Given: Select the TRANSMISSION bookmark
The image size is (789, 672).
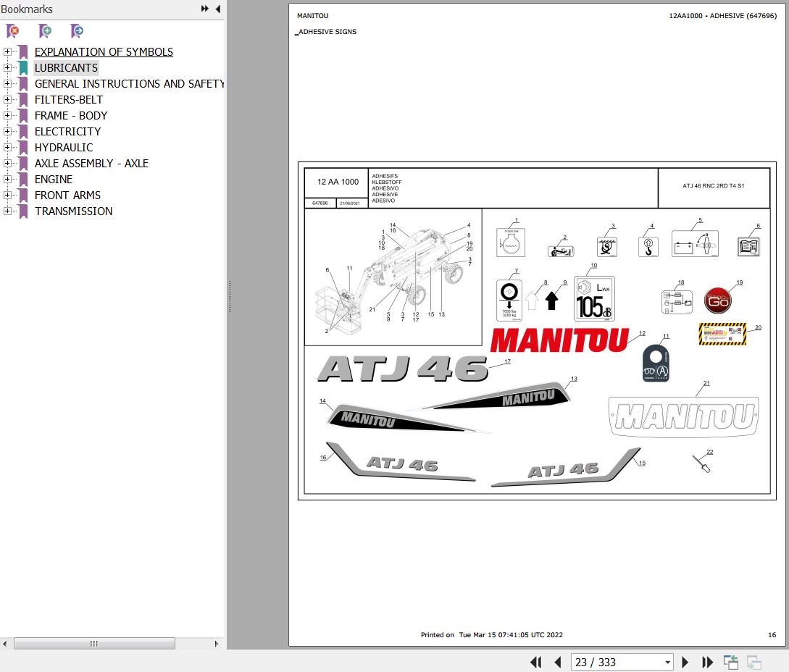Looking at the screenshot, I should [x=73, y=211].
